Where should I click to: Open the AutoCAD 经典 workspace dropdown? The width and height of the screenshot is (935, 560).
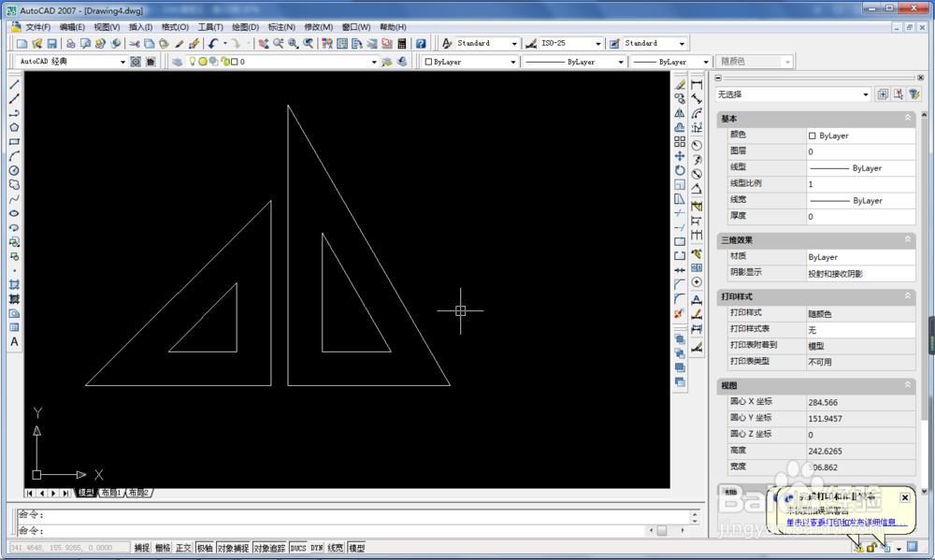click(122, 62)
